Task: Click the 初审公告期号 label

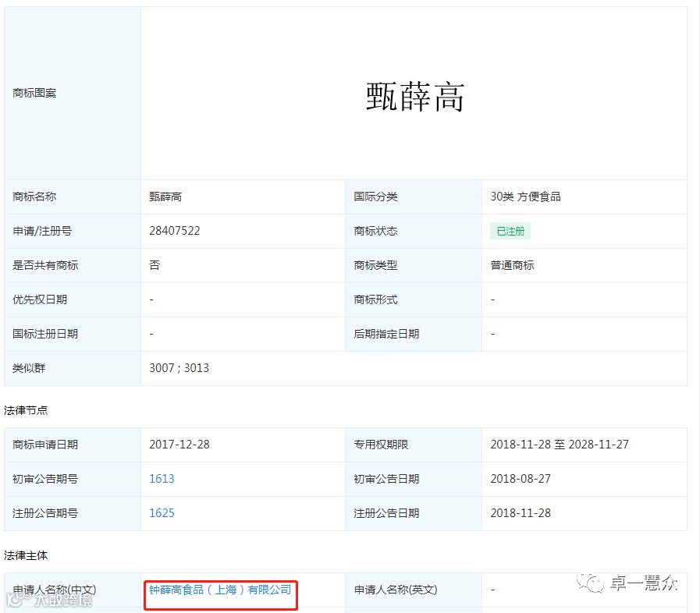Action: pyautogui.click(x=45, y=479)
